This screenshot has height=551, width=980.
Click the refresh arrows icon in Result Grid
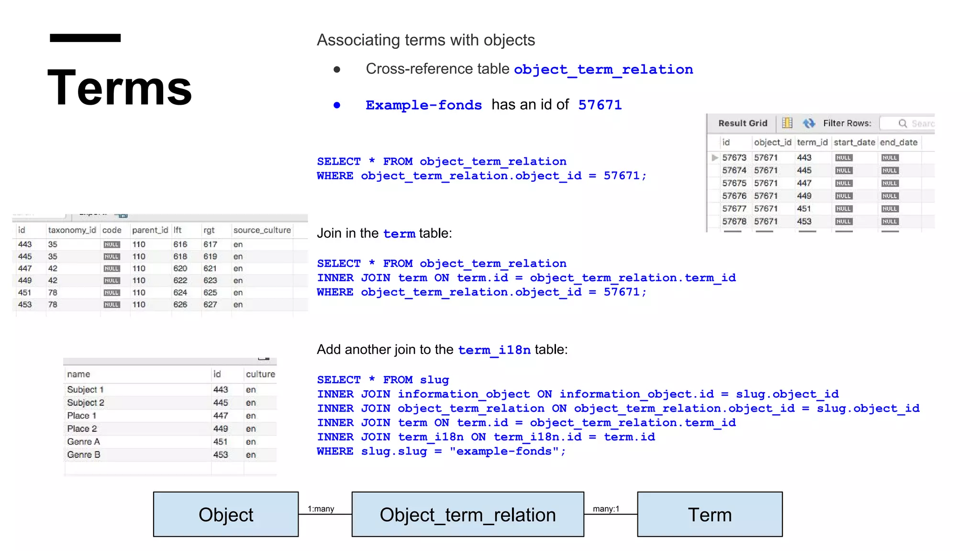(809, 123)
